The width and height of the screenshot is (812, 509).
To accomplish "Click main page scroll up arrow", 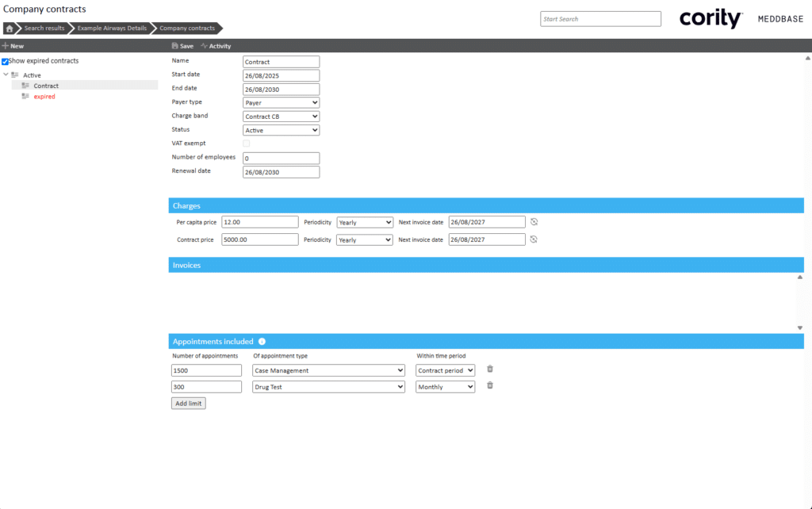I will coord(808,58).
